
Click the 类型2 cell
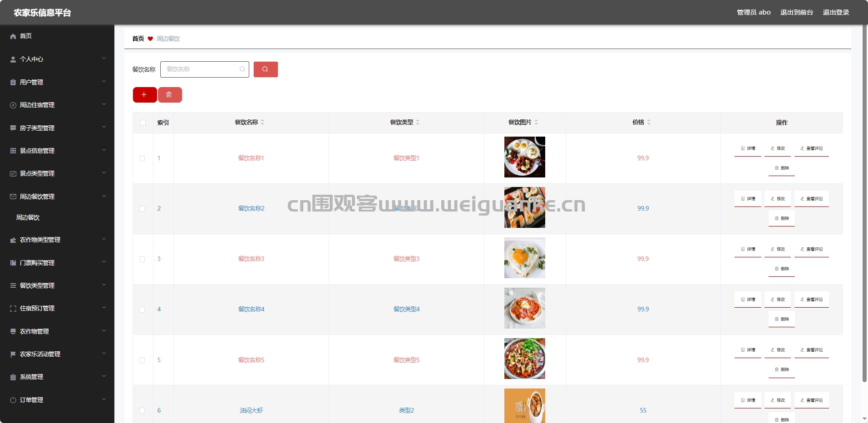pyautogui.click(x=406, y=410)
